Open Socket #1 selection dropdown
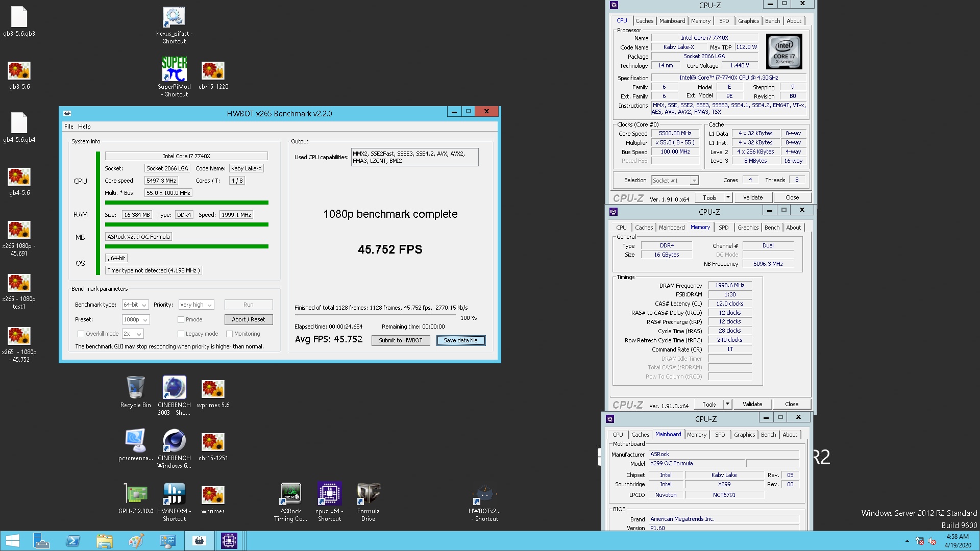980x551 pixels. tap(674, 180)
